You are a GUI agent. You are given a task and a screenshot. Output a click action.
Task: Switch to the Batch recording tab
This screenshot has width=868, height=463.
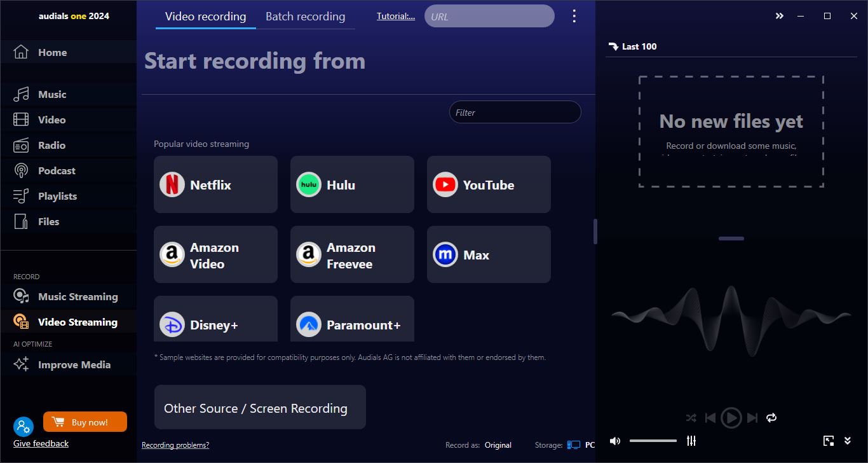click(x=305, y=17)
